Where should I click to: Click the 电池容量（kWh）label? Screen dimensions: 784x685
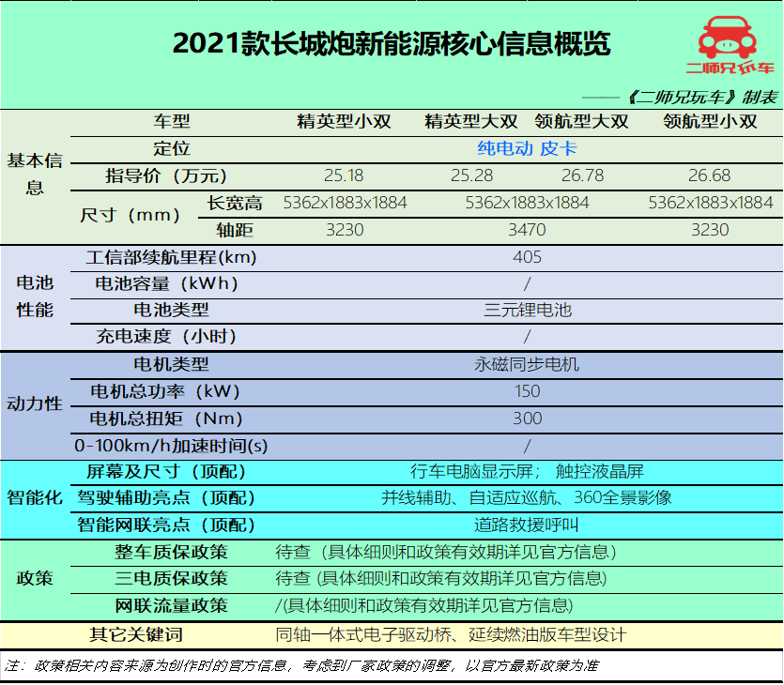(x=166, y=283)
